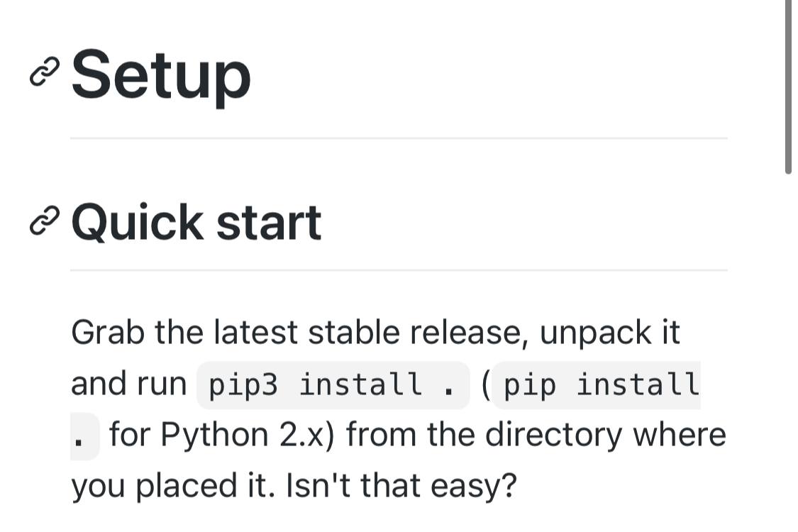Click the words 'unpack it'
The width and height of the screenshot is (798, 532).
pyautogui.click(x=610, y=333)
